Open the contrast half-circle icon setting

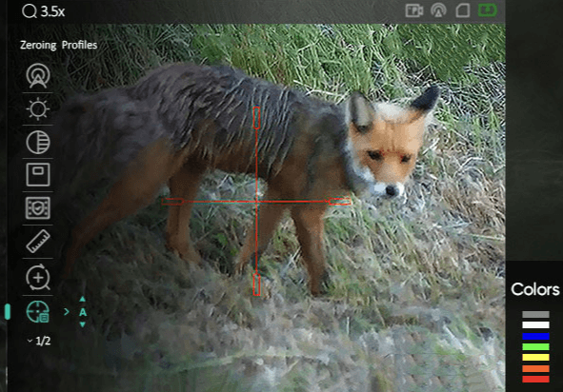(38, 142)
